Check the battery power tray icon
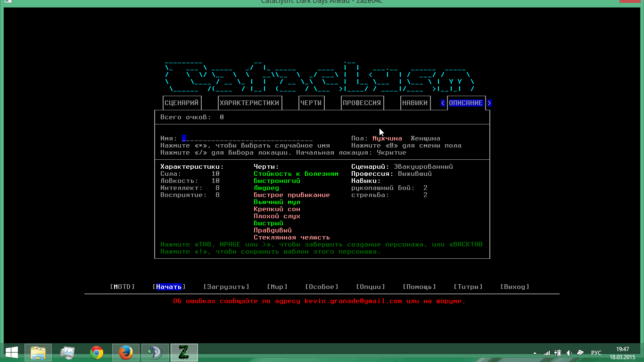This screenshot has height=362, width=644. click(558, 353)
